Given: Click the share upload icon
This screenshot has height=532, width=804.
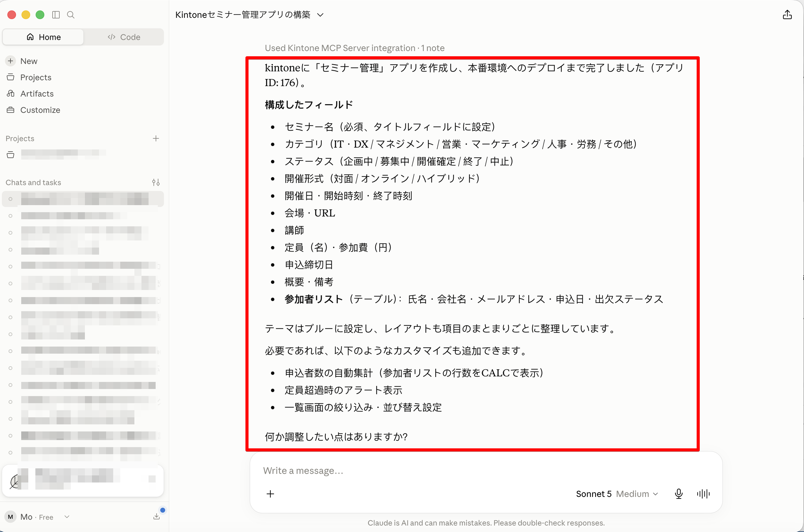Looking at the screenshot, I should [787, 14].
